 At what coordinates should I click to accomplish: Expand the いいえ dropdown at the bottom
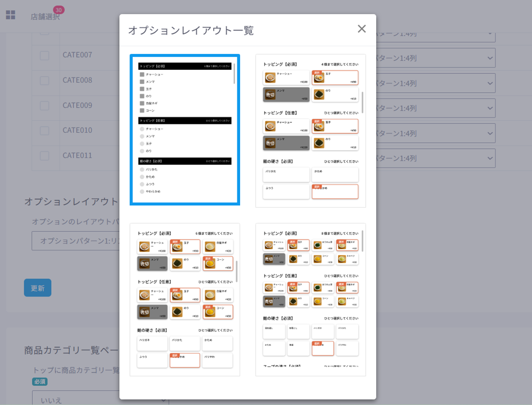(x=76, y=400)
